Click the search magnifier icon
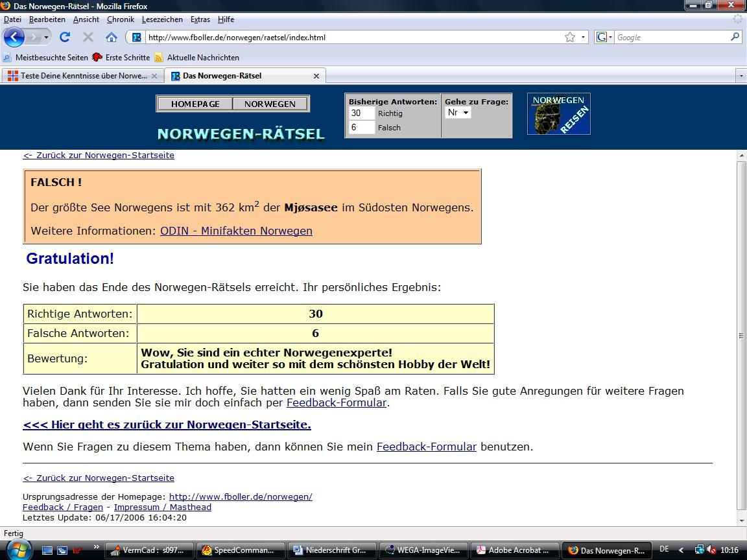This screenshot has width=747, height=560. [x=735, y=37]
